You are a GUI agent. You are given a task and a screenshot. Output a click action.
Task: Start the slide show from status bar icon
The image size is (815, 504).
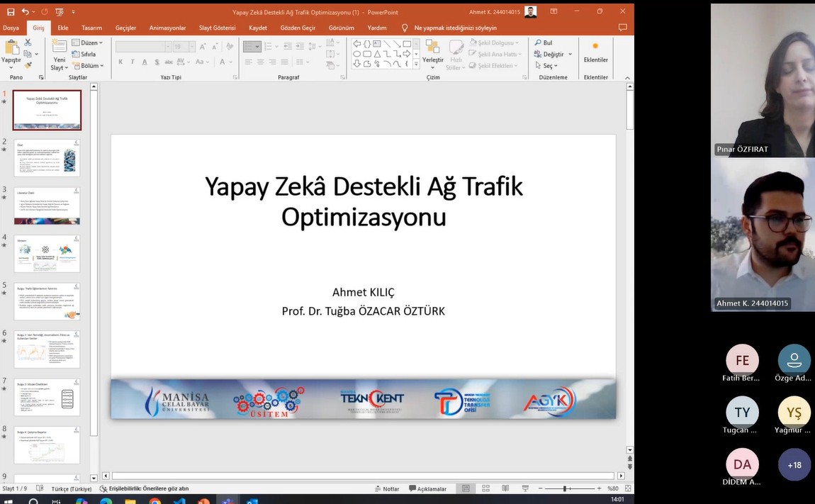(524, 488)
